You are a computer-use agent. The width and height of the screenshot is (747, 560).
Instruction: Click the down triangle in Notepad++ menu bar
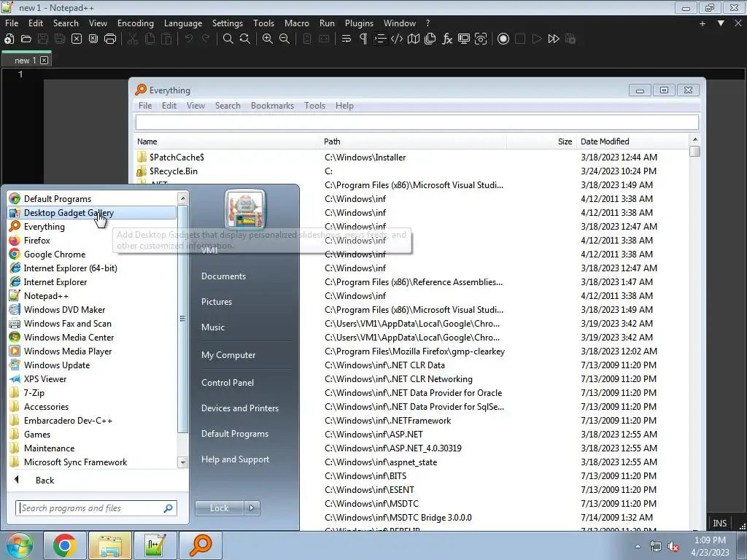click(x=721, y=23)
